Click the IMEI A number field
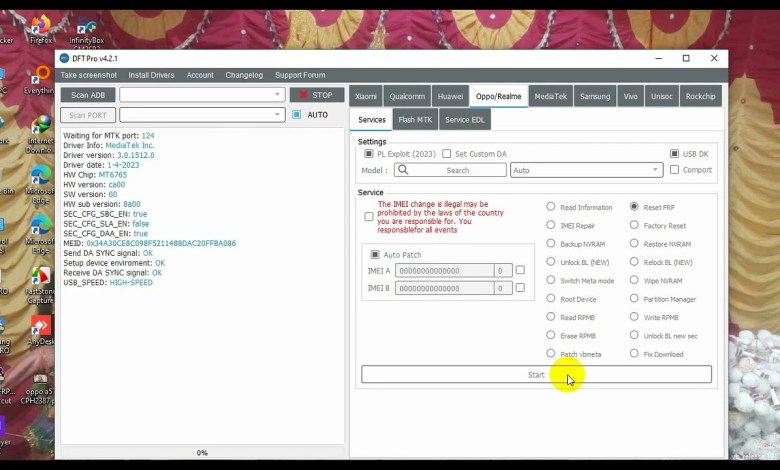Viewport: 780px width, 470px height. tap(444, 271)
